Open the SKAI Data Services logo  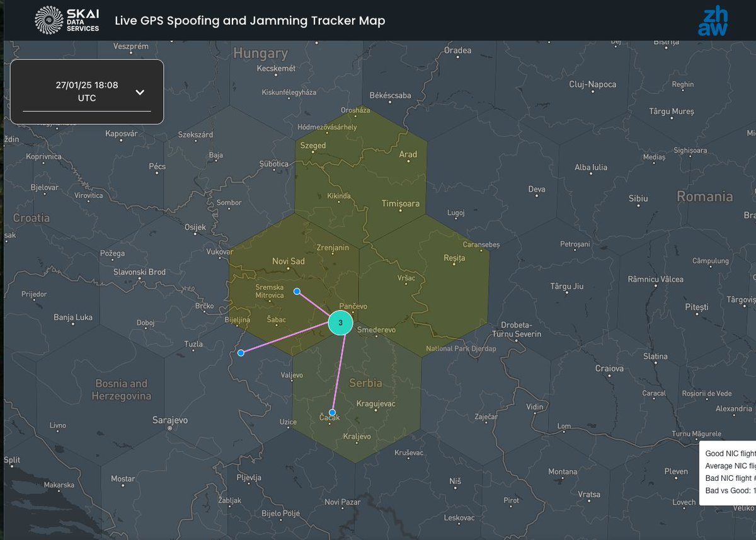click(x=67, y=20)
